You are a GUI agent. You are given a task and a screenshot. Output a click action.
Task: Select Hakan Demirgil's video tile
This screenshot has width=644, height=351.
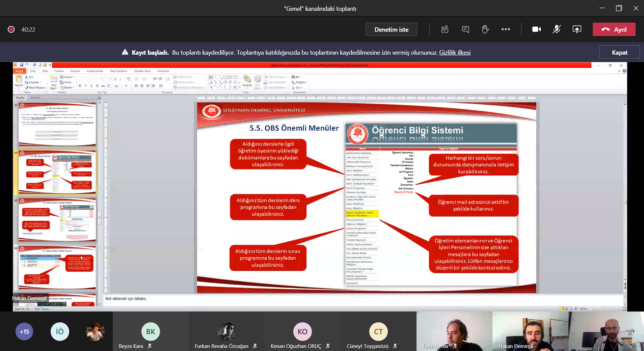coord(530,331)
